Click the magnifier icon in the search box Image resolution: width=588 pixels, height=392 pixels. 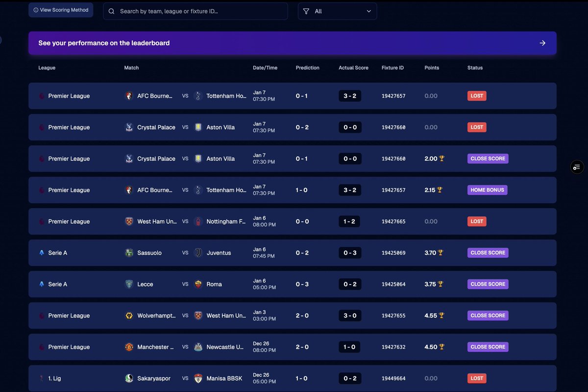click(x=112, y=11)
